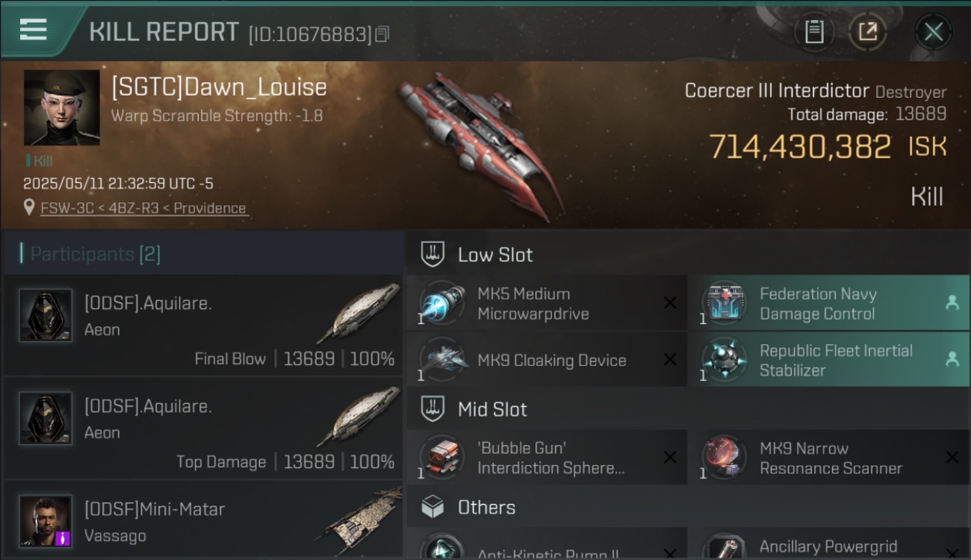Share the kill report externally

point(867,31)
